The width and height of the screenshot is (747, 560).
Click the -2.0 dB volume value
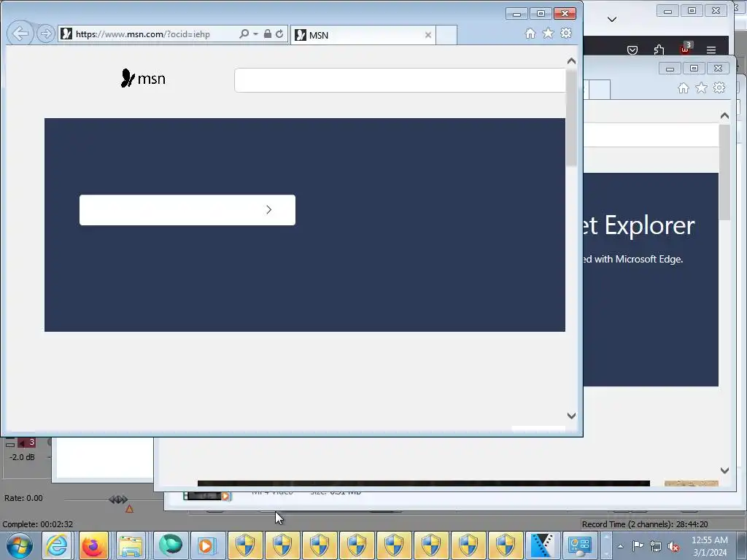coord(22,457)
